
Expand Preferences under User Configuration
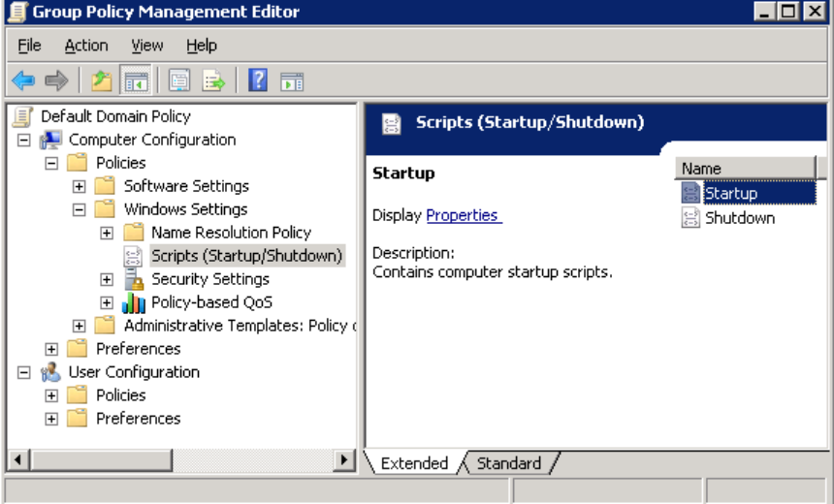(x=51, y=419)
